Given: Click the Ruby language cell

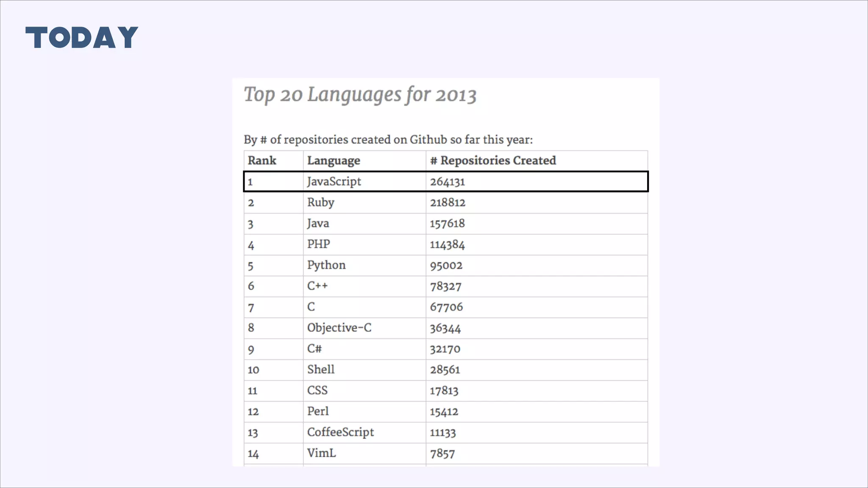Looking at the screenshot, I should click(x=321, y=202).
